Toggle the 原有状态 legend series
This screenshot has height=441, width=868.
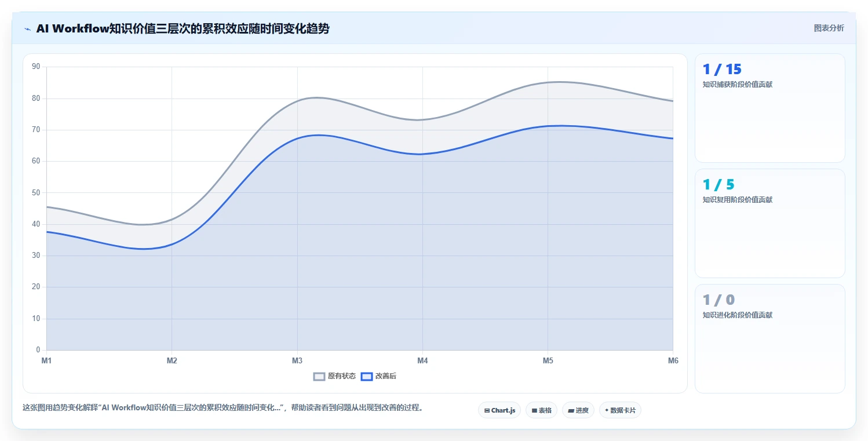pyautogui.click(x=334, y=376)
